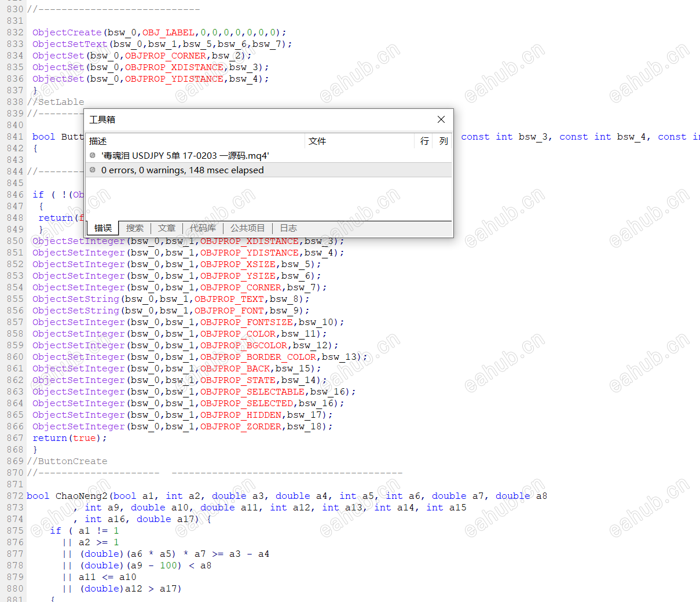700x602 pixels.
Task: Select the '0 errors, 0 warnings' result row
Action: (x=269, y=170)
